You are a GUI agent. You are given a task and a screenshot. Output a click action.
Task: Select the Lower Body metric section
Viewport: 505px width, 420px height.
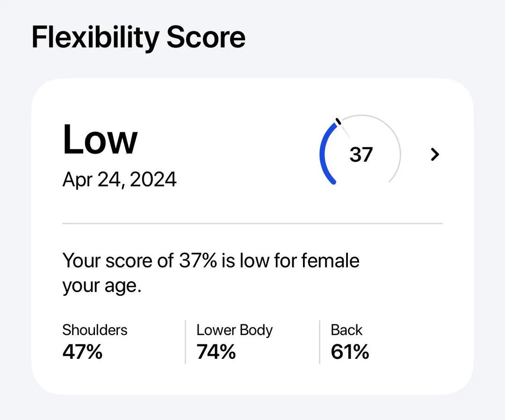click(x=234, y=341)
